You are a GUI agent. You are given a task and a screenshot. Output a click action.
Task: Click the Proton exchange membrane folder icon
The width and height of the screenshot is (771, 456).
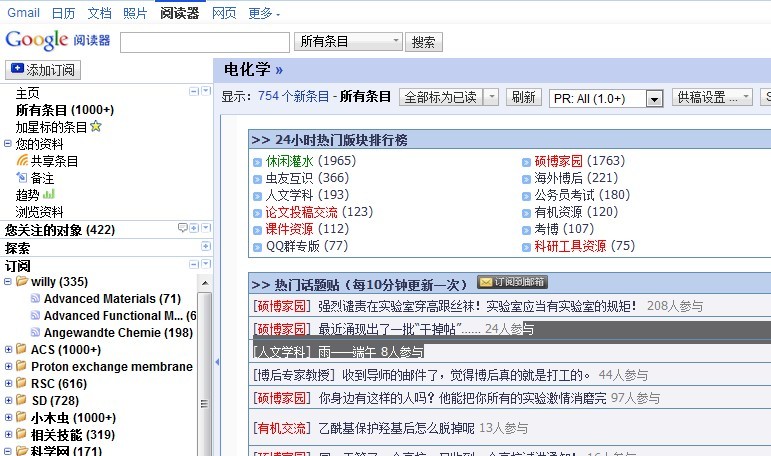[x=21, y=365]
